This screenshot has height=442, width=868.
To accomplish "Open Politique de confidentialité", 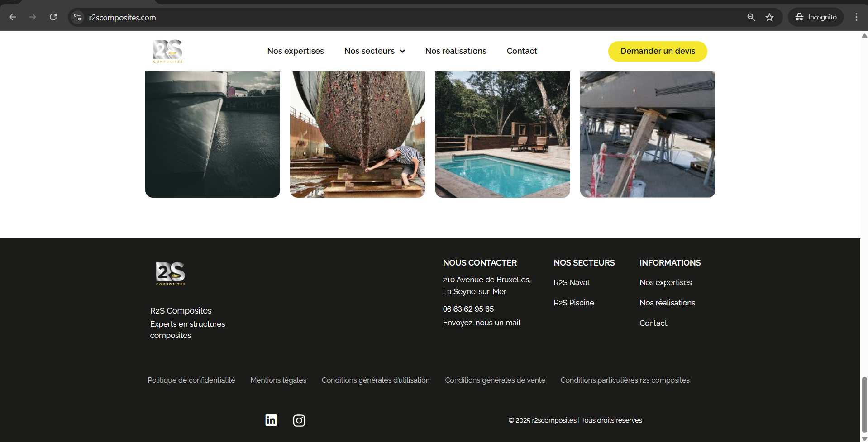I will coord(191,380).
